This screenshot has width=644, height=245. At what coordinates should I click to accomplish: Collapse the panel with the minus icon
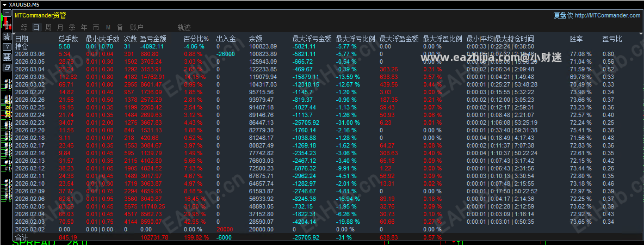pos(7,14)
